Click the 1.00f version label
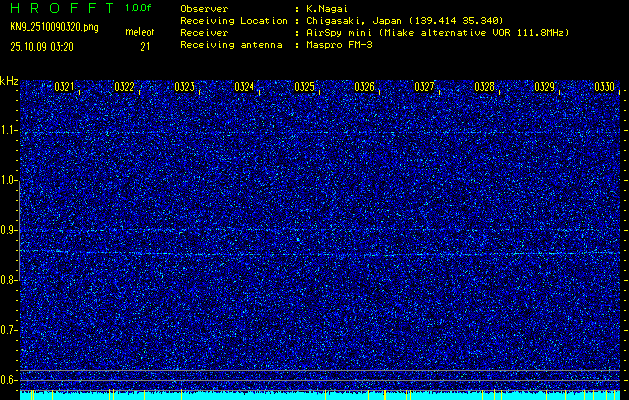Image resolution: width=629 pixels, height=400 pixels. tap(139, 7)
